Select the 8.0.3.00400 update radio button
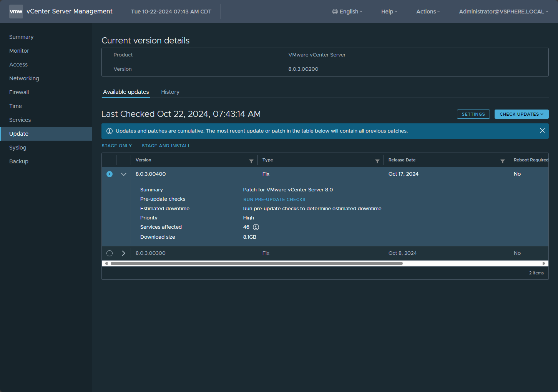Viewport: 558px width, 392px height. (110, 174)
